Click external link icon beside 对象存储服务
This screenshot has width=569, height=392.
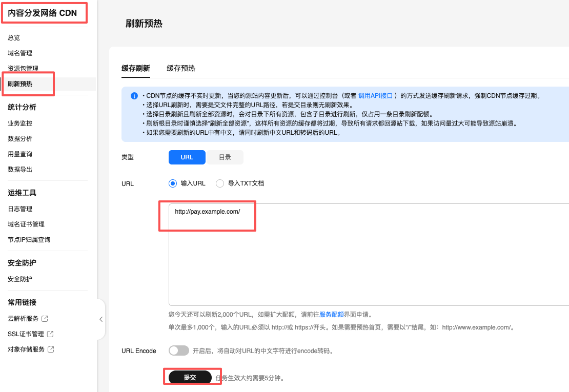51,349
